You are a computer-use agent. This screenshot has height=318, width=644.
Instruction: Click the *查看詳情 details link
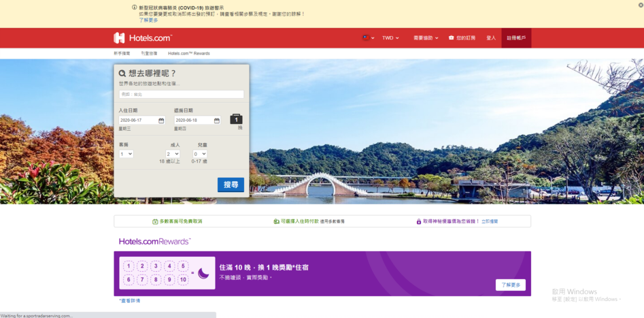tap(129, 301)
